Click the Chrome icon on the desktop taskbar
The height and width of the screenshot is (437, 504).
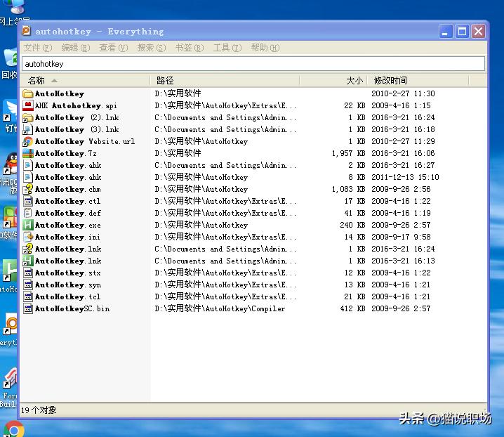coord(12,429)
